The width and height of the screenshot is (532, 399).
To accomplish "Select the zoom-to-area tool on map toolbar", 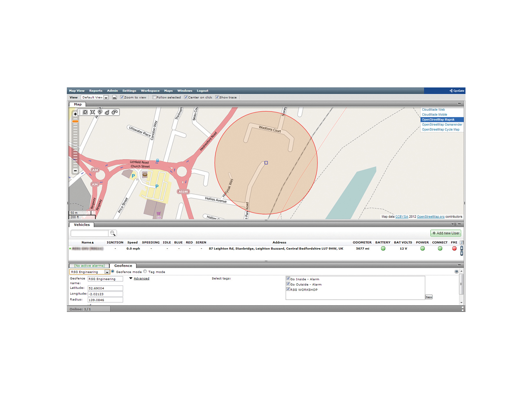I will [x=85, y=112].
